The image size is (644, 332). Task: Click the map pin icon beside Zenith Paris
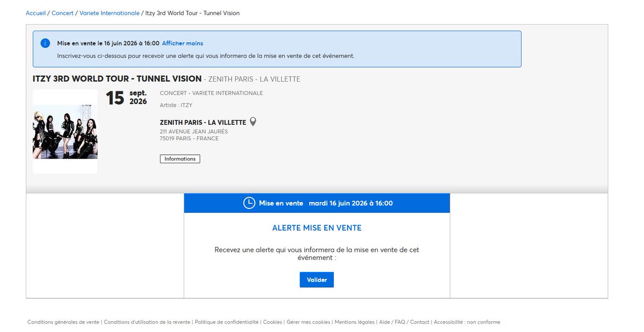(253, 122)
